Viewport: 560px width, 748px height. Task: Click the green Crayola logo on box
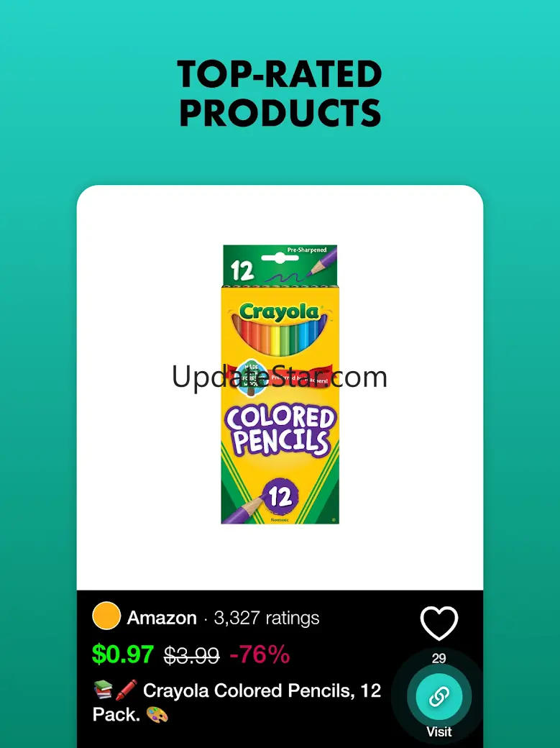(280, 311)
